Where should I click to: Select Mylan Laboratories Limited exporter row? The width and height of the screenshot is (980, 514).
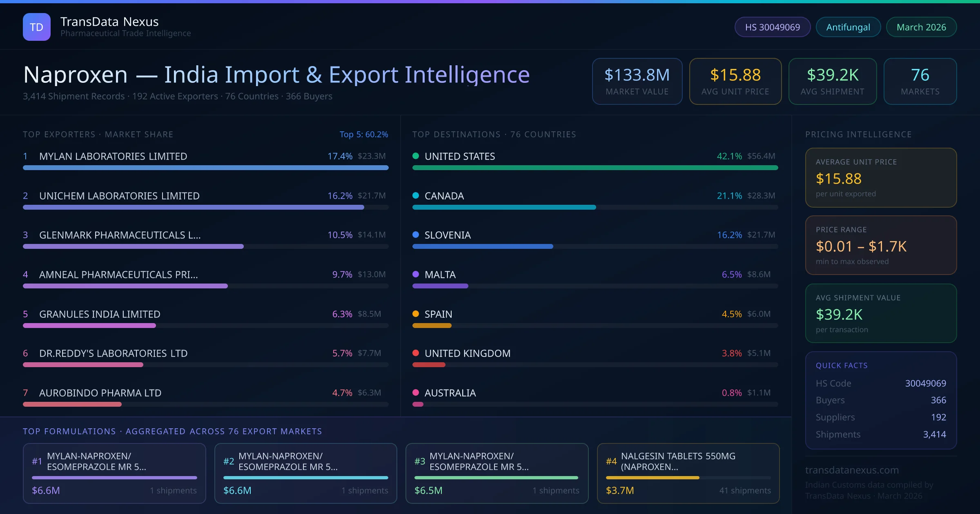click(113, 156)
